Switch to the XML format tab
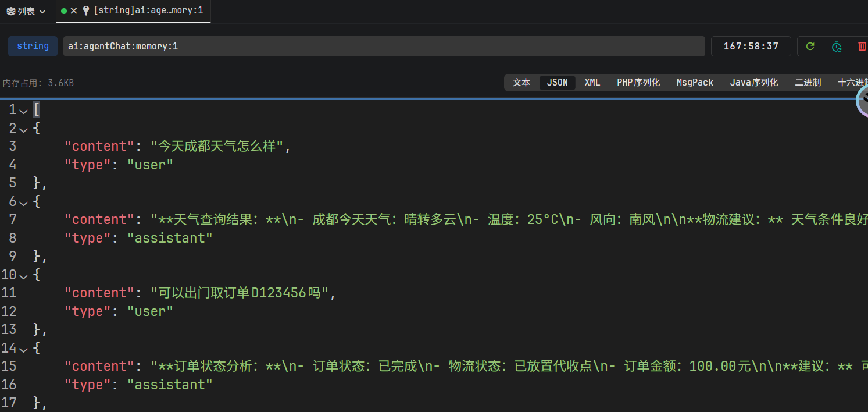The width and height of the screenshot is (868, 412). (592, 82)
